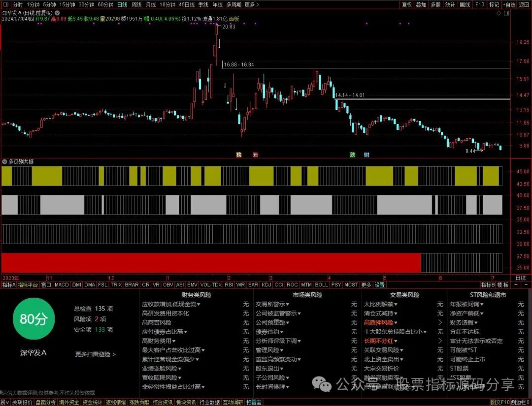Click the +自选 add to watchlist button

pyautogui.click(x=509, y=4)
